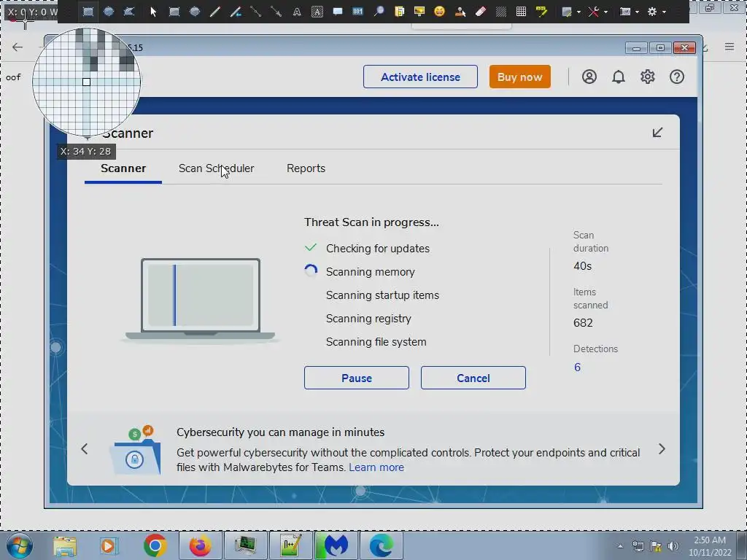Choose the plain text tool

coord(297,12)
